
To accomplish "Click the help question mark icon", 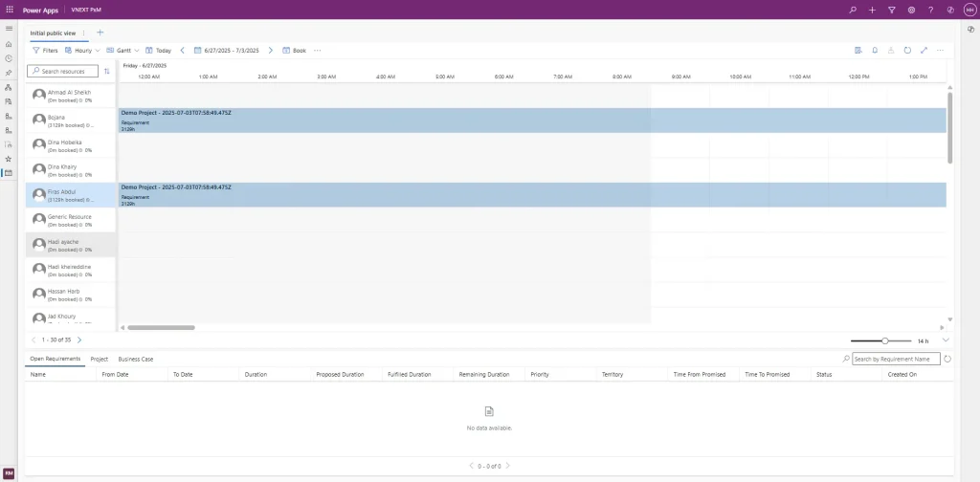I will [930, 10].
